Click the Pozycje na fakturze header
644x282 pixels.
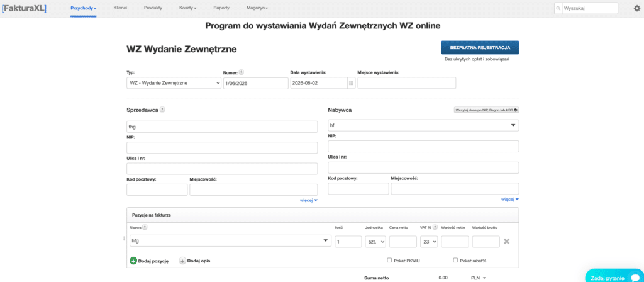click(x=151, y=215)
